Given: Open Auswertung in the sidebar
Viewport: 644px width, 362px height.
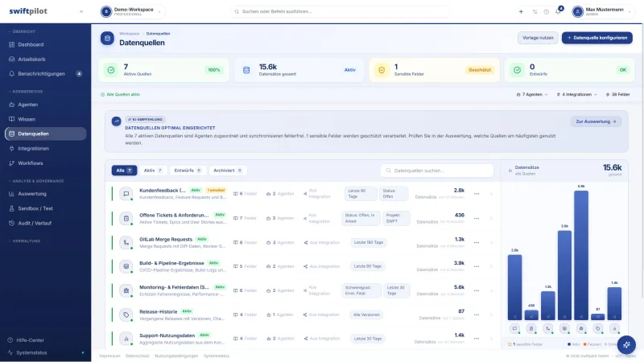Looking at the screenshot, I should (x=45, y=194).
